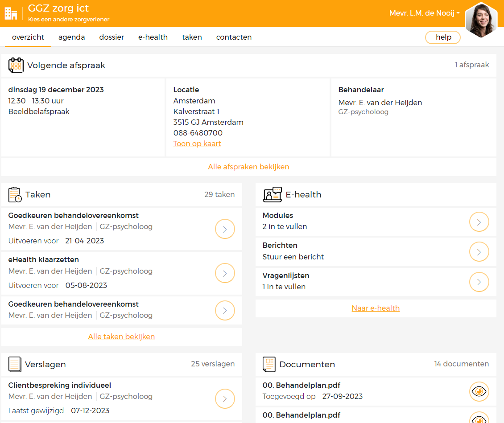The height and width of the screenshot is (423, 504).
Task: Click the building icon in the header
Action: click(x=11, y=13)
